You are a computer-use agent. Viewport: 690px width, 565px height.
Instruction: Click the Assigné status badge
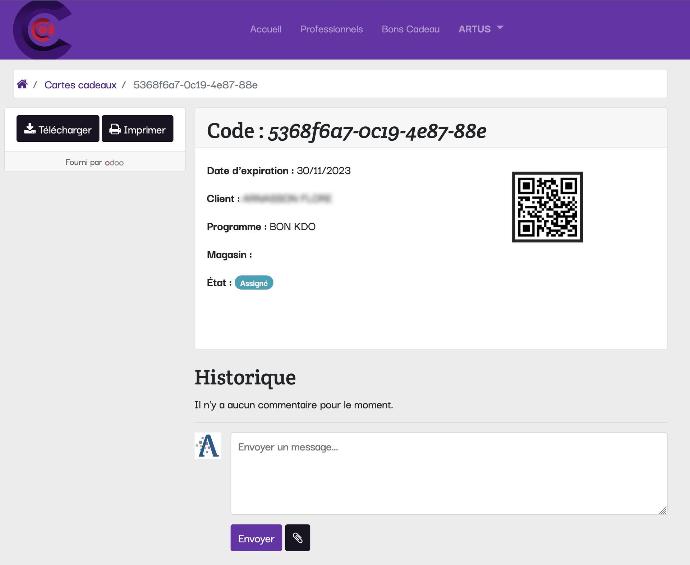[x=254, y=283]
